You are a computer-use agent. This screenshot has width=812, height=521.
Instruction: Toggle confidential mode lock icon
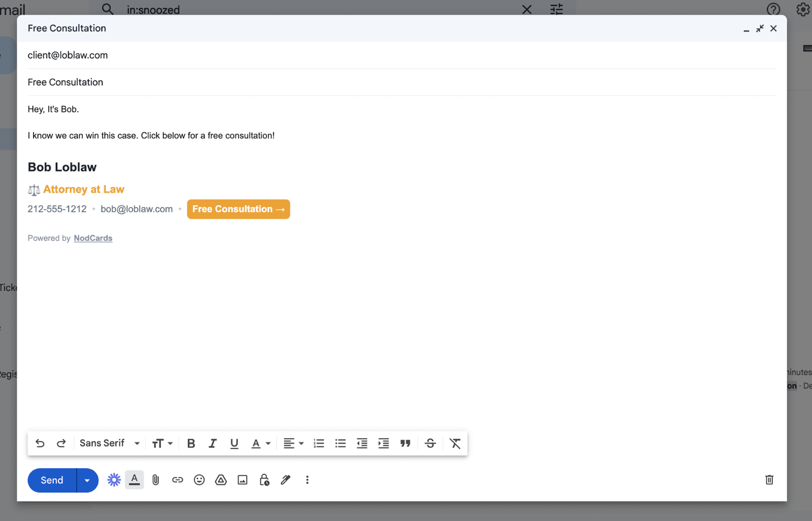pos(264,480)
